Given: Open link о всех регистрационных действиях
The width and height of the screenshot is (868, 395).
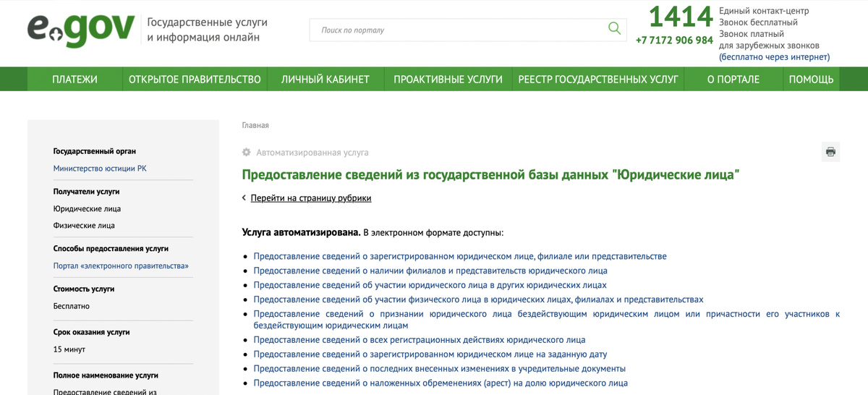Looking at the screenshot, I should pos(420,340).
